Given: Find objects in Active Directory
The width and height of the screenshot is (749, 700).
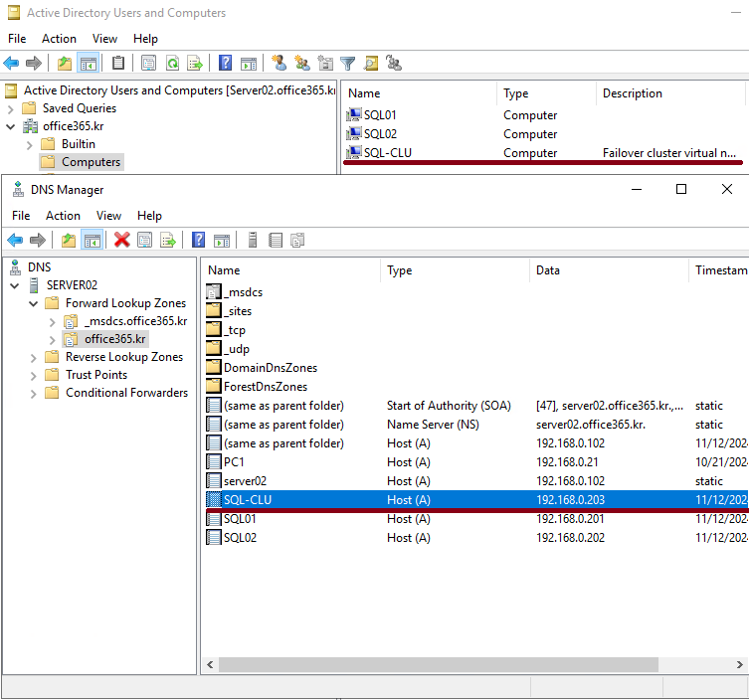Looking at the screenshot, I should click(371, 63).
